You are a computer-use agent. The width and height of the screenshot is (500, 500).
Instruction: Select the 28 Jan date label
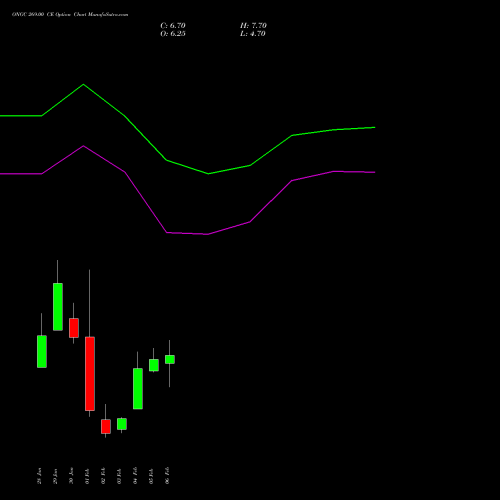pyautogui.click(x=39, y=476)
